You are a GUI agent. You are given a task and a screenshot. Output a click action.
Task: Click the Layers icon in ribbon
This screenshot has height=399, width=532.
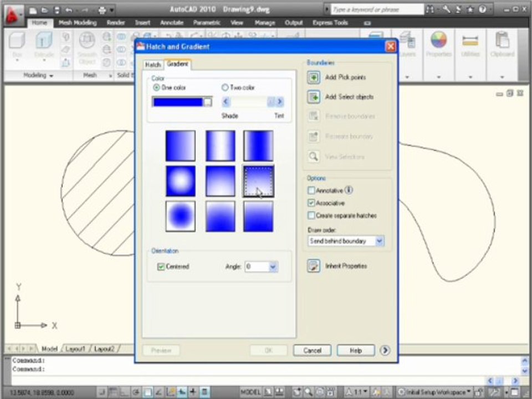point(407,40)
